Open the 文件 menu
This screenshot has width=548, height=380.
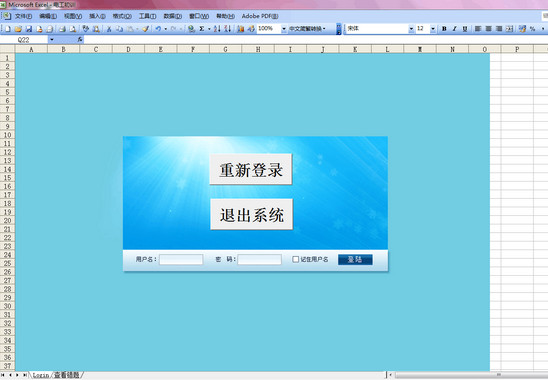23,16
